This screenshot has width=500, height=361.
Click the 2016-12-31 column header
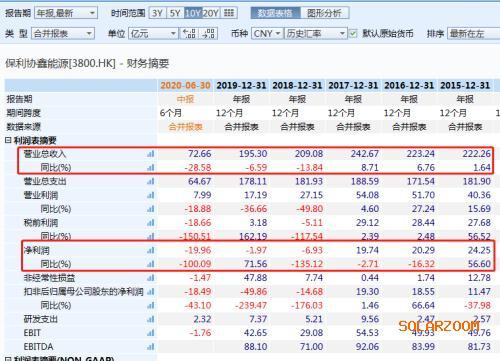[409, 85]
